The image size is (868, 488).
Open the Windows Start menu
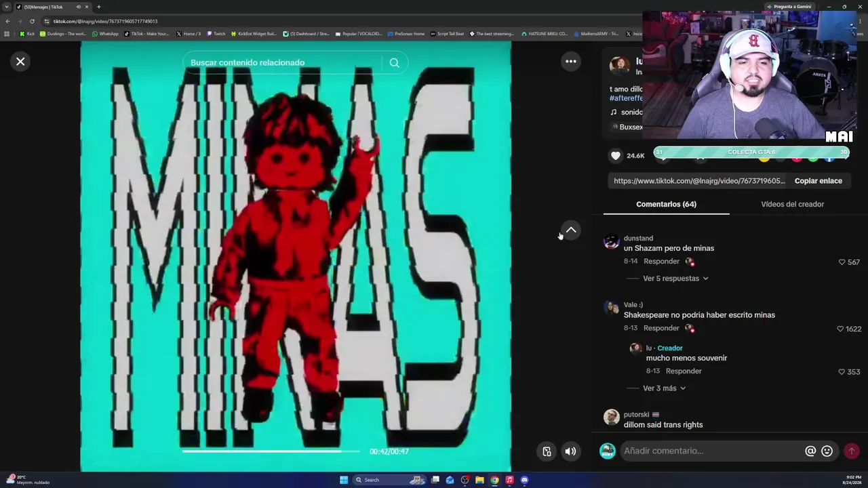344,480
